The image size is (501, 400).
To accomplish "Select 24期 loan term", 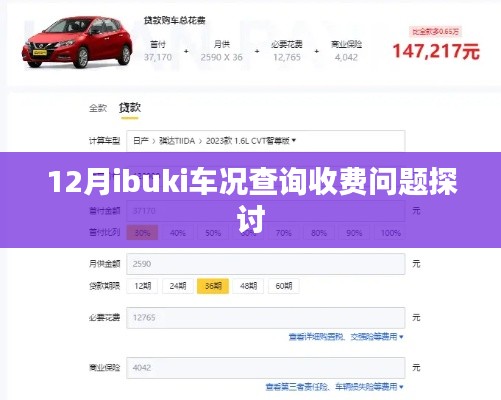I will click(178, 286).
